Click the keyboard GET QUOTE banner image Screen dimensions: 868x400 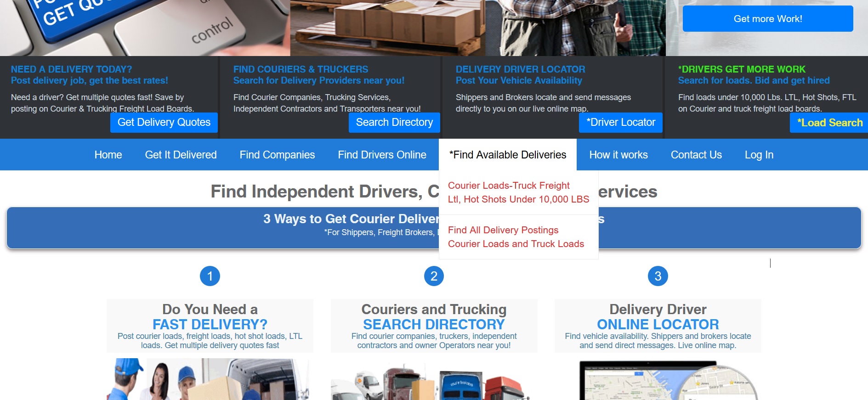pos(145,28)
